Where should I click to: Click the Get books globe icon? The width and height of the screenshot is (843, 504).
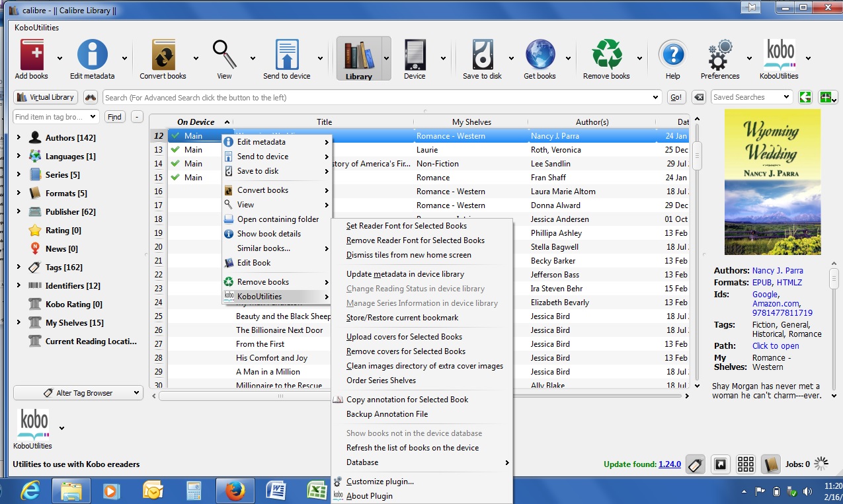click(540, 55)
